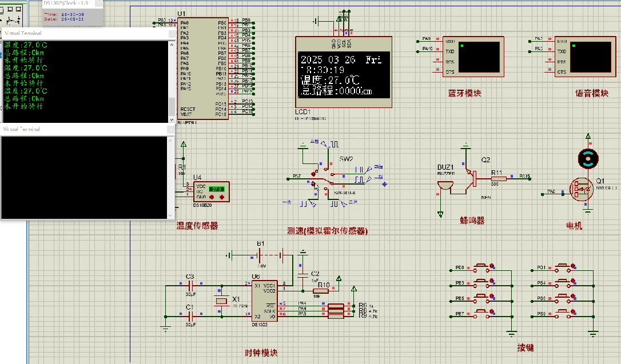The image size is (621, 364).
Task: Select the B1 battery component
Action: click(x=261, y=255)
